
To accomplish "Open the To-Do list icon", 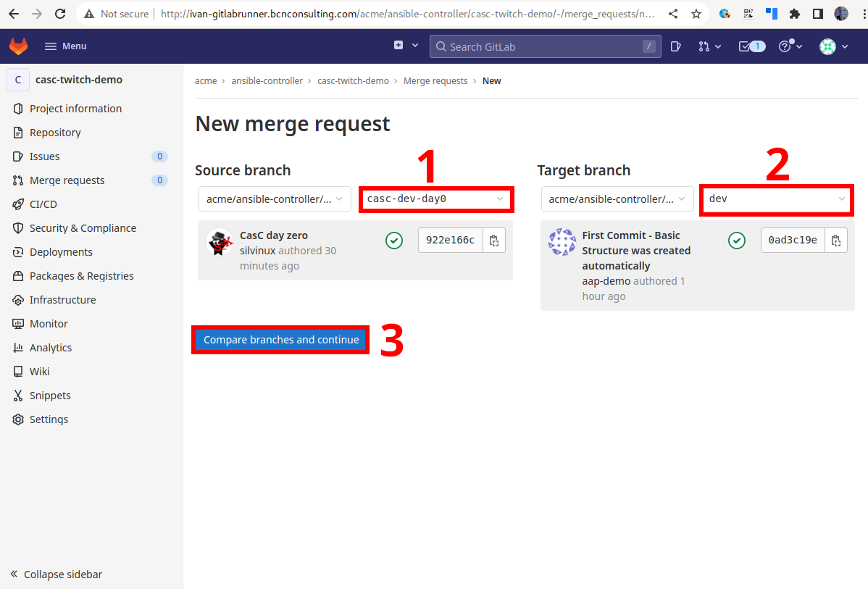I will [x=752, y=46].
